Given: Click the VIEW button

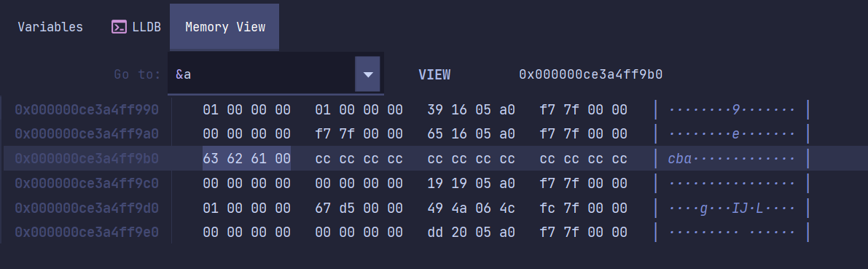Looking at the screenshot, I should (434, 74).
